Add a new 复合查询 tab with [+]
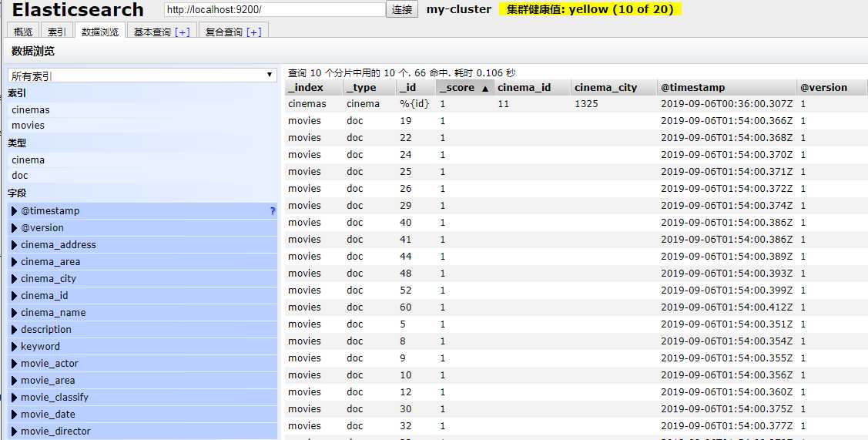This screenshot has width=868, height=440. pos(253,32)
